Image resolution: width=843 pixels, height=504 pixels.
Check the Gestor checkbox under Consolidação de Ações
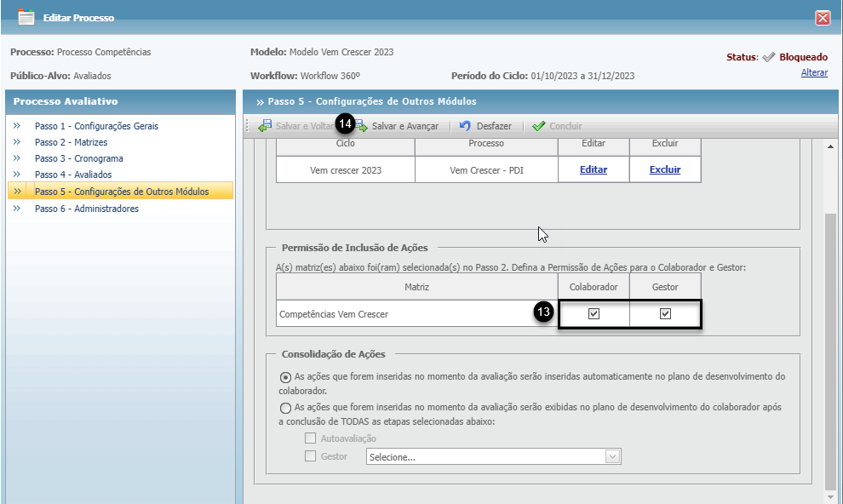tap(310, 456)
